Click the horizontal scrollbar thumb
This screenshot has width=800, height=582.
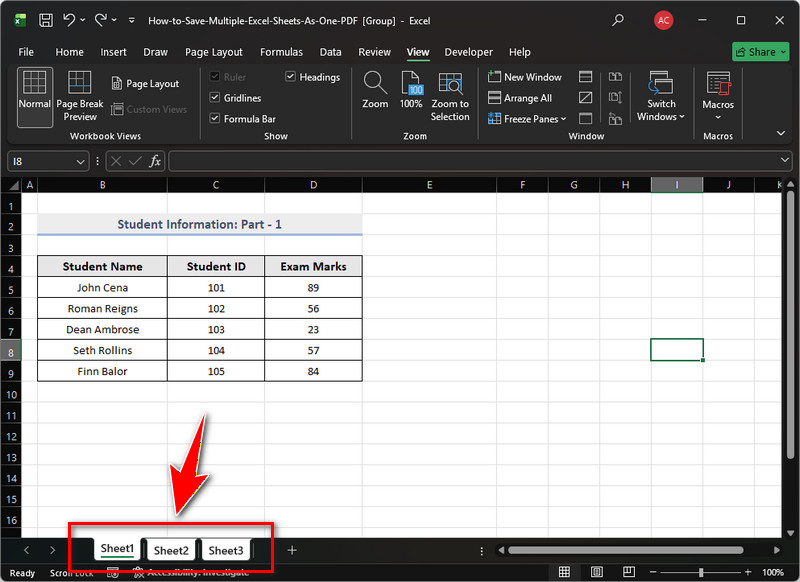pos(626,550)
